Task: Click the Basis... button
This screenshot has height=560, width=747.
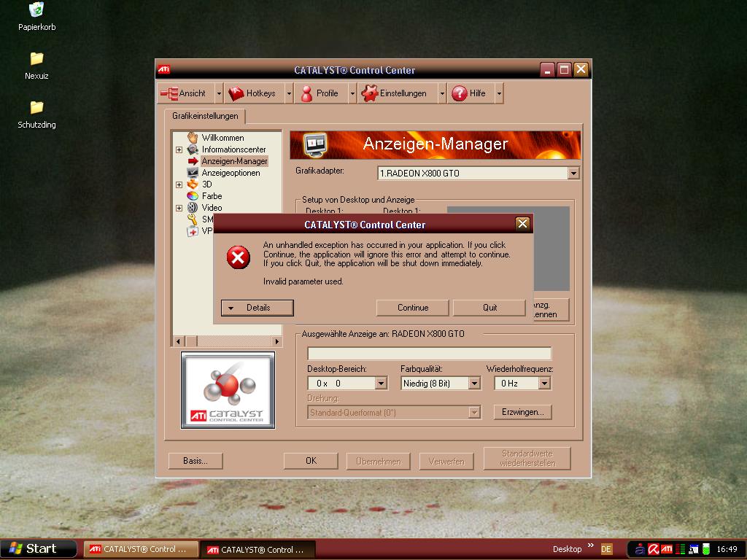Action: (196, 461)
